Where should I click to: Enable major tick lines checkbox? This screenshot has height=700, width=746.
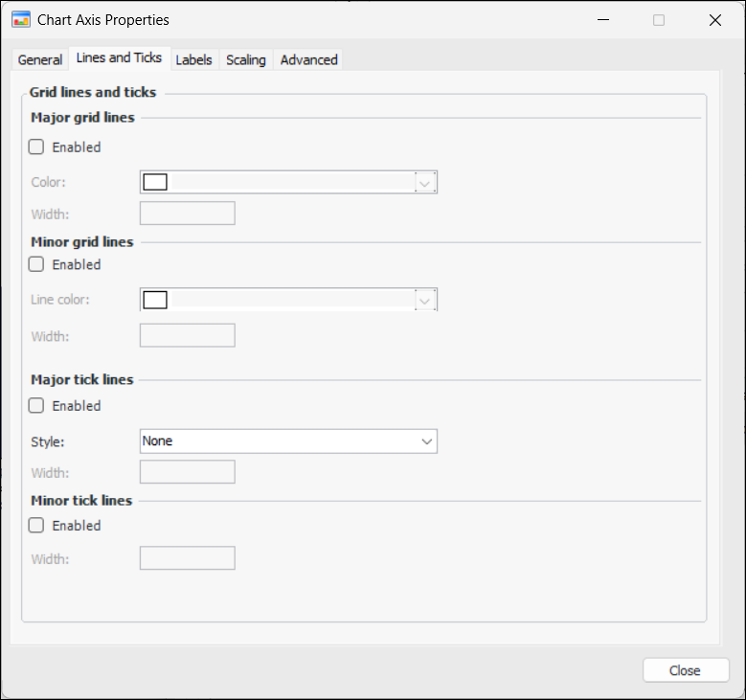pos(37,406)
